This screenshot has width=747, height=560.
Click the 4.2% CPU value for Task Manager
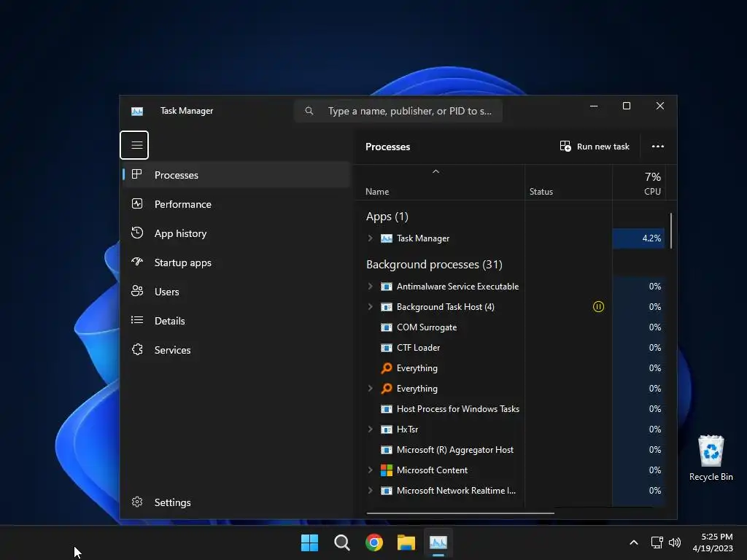(x=639, y=238)
